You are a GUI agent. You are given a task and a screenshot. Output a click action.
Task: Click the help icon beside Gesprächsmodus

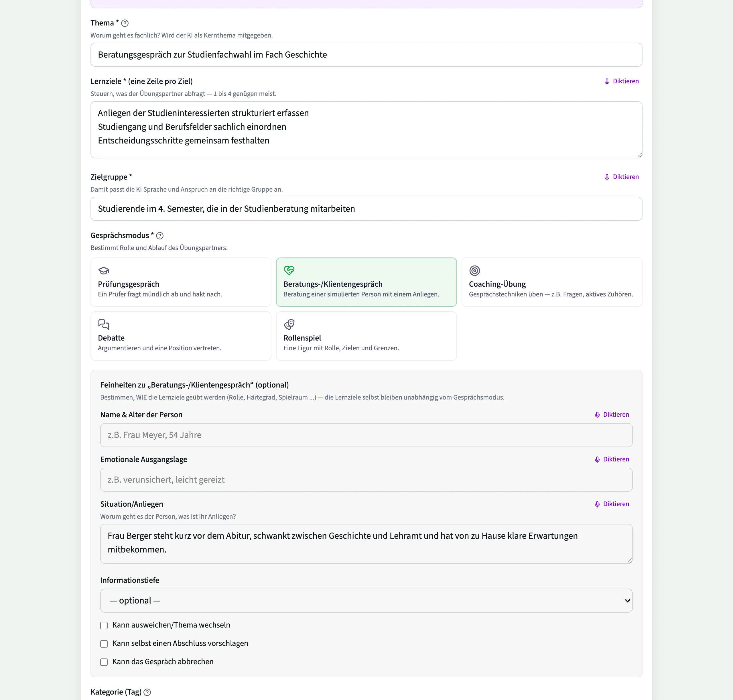coord(160,235)
